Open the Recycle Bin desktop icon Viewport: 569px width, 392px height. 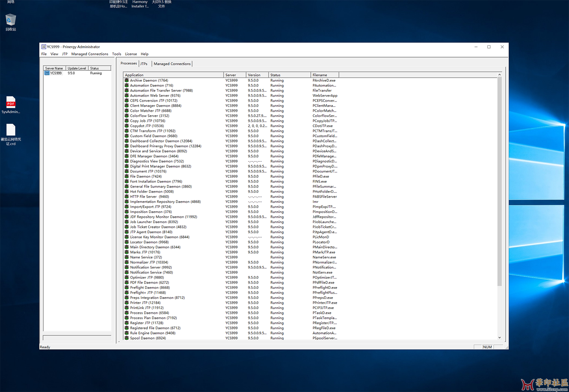(11, 20)
